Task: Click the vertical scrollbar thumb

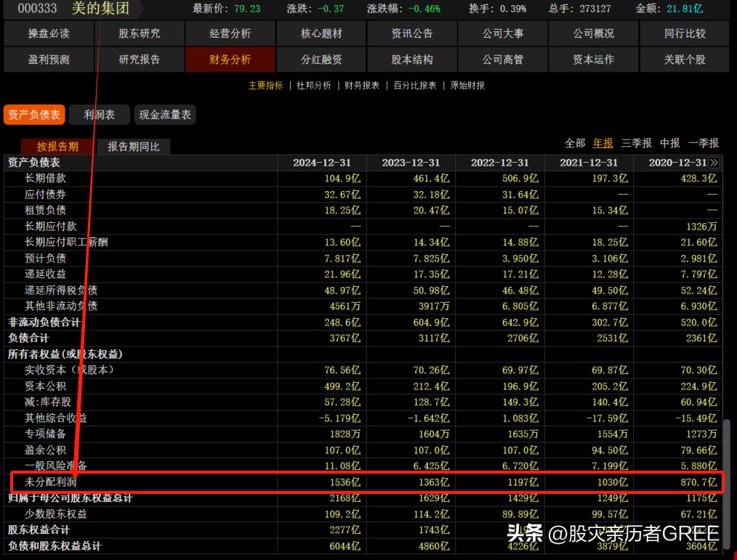Action: click(727, 486)
